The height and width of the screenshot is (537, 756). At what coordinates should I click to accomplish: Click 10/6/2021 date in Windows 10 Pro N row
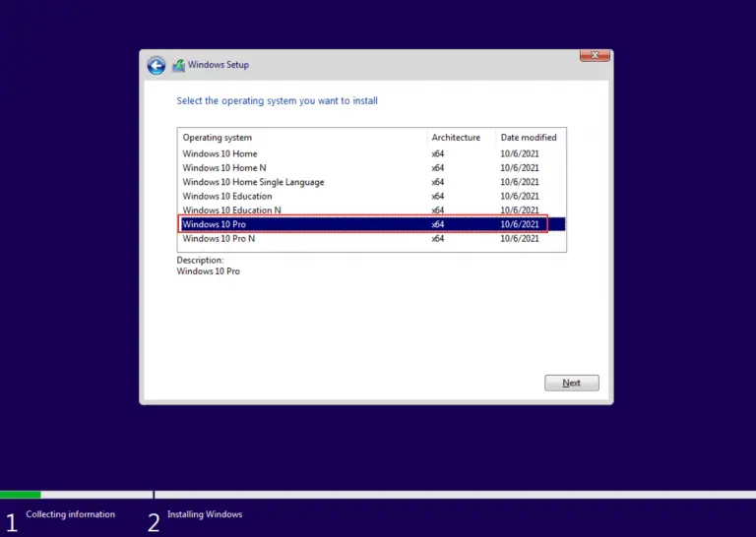pos(520,238)
